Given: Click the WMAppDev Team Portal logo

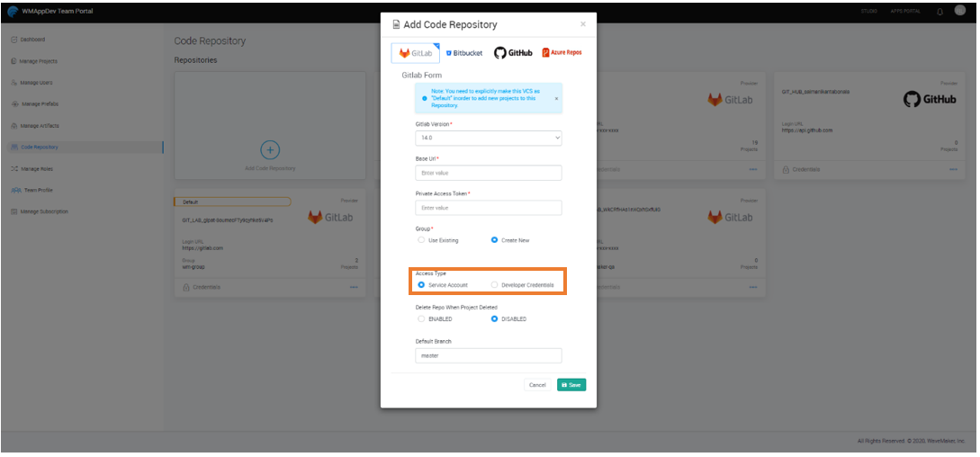Looking at the screenshot, I should pos(13,11).
